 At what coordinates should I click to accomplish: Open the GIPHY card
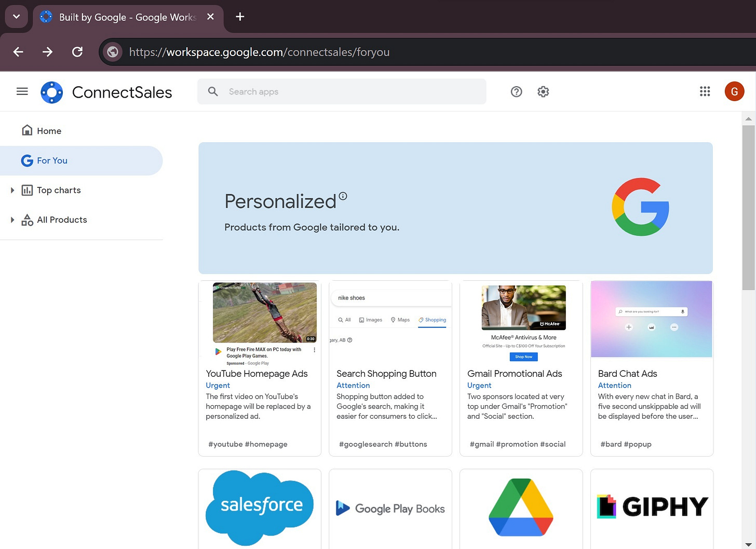tap(652, 509)
